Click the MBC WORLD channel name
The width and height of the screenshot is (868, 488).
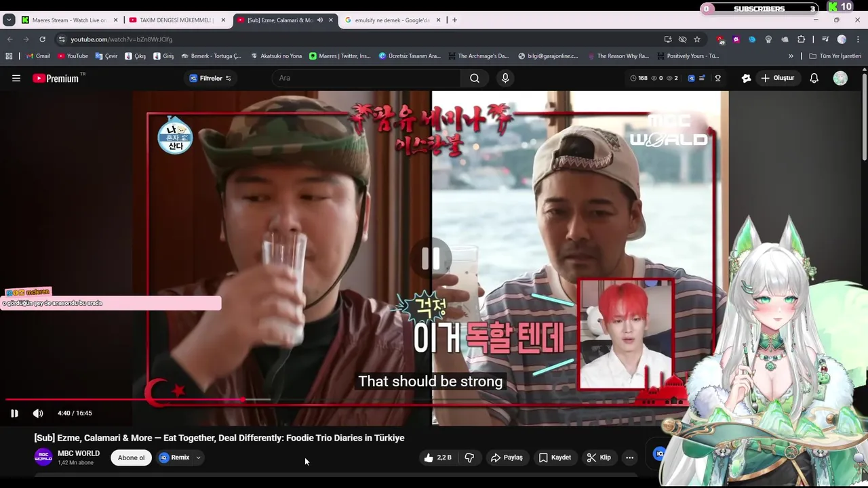(x=79, y=453)
